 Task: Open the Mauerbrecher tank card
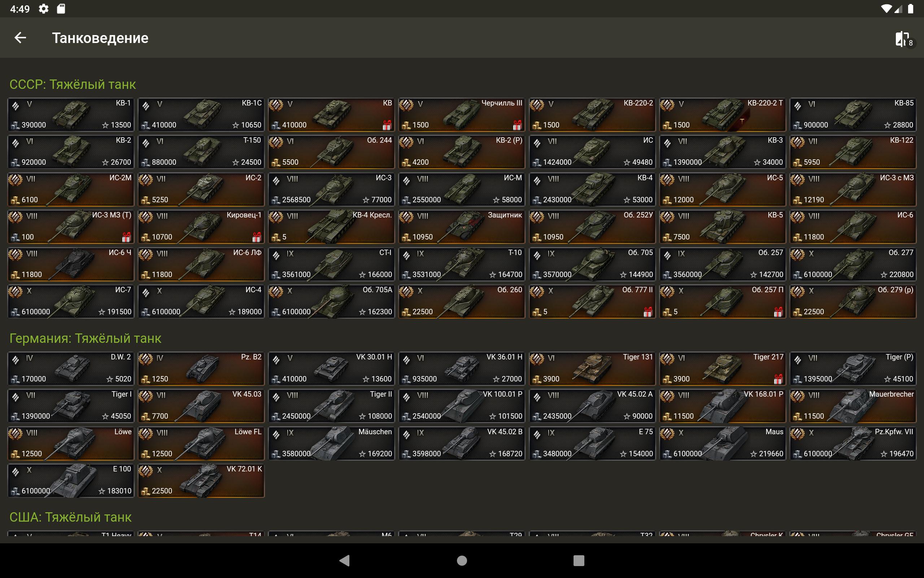tap(853, 406)
